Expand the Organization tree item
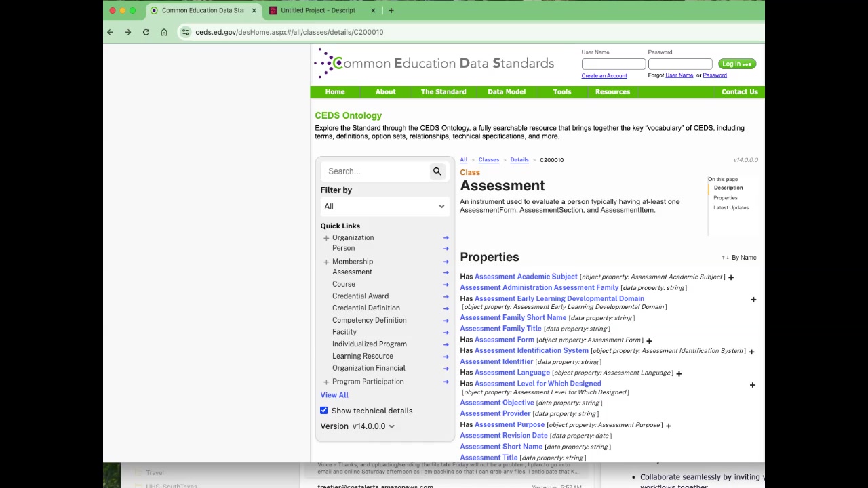The width and height of the screenshot is (868, 488). (326, 238)
